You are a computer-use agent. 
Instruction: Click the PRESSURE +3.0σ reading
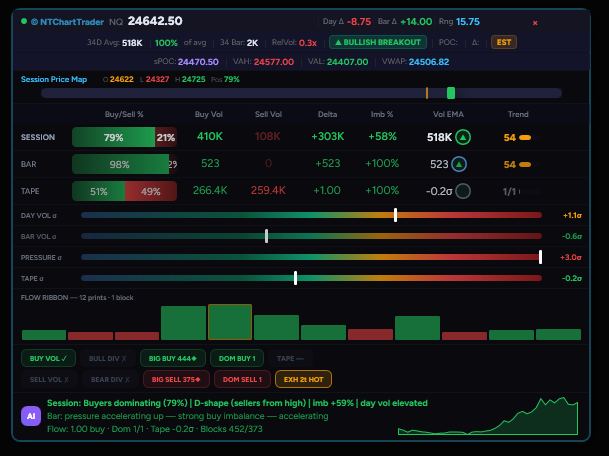click(x=571, y=257)
